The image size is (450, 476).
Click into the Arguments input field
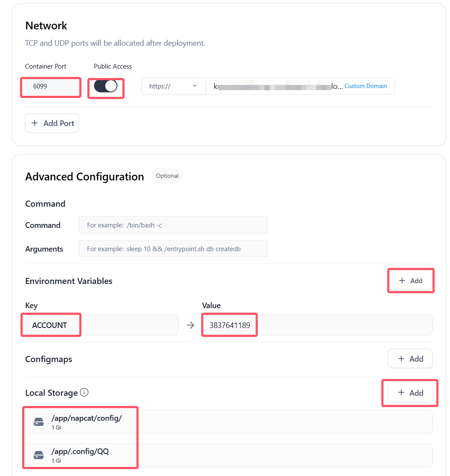(x=173, y=249)
